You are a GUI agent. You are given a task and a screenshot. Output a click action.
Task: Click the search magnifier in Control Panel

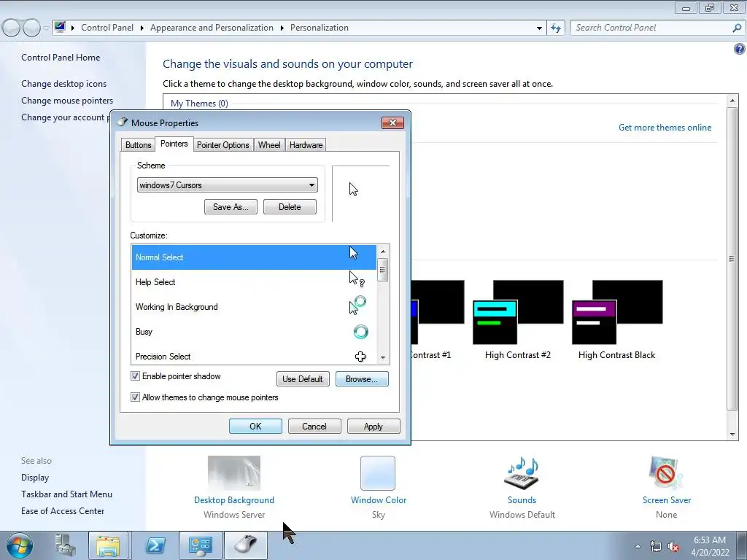click(x=737, y=28)
